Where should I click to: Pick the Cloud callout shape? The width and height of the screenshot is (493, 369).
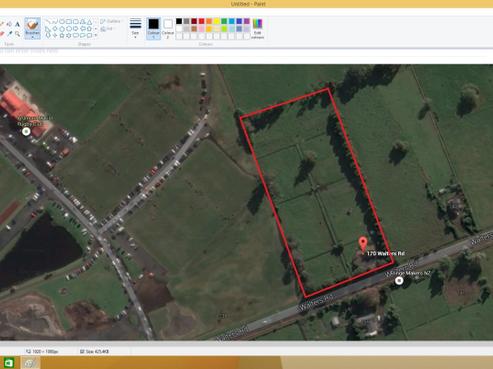[89, 35]
